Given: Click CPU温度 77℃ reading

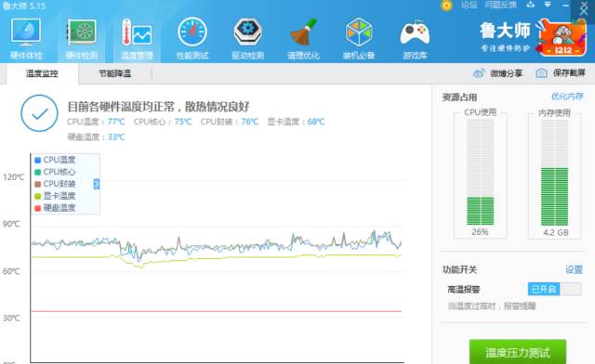Looking at the screenshot, I should pyautogui.click(x=96, y=122).
